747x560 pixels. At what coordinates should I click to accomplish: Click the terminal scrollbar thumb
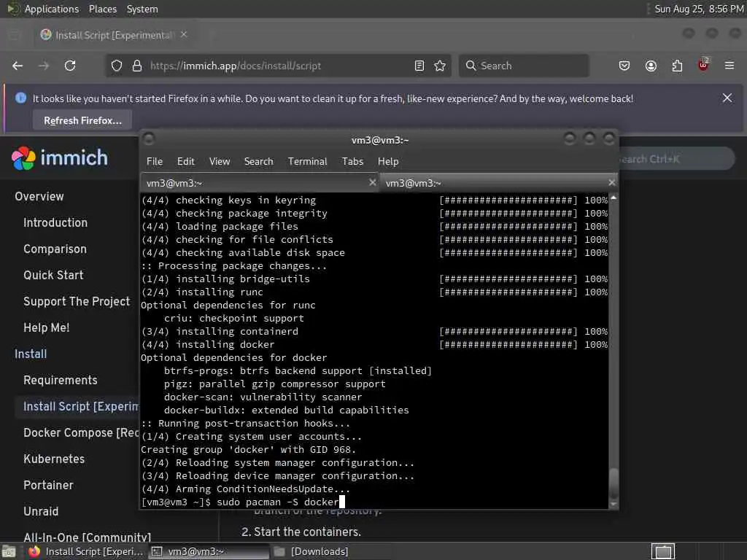click(x=614, y=483)
